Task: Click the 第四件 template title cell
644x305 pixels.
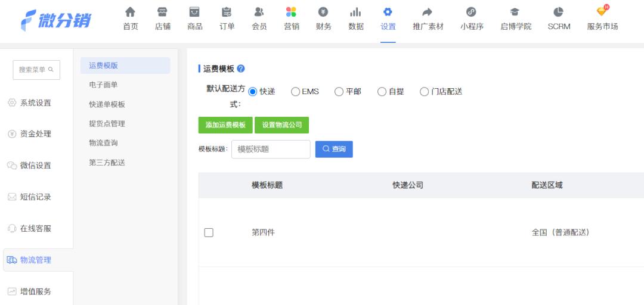Action: point(264,232)
